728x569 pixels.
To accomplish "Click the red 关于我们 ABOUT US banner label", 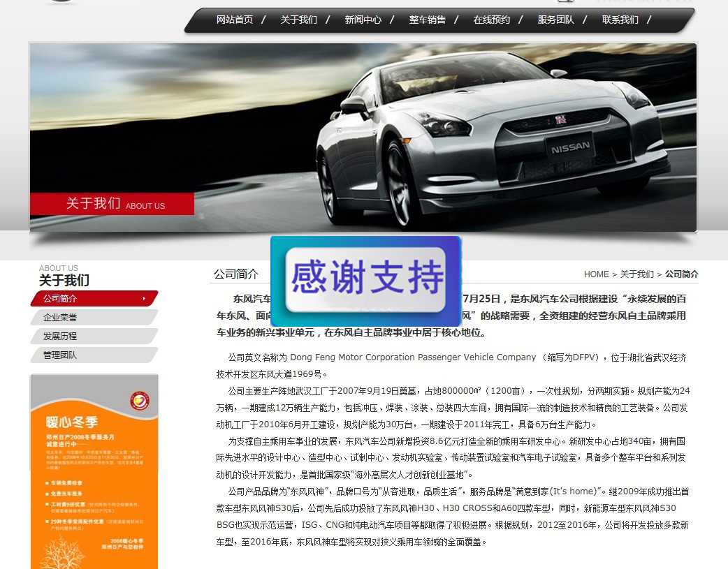I will pyautogui.click(x=112, y=204).
